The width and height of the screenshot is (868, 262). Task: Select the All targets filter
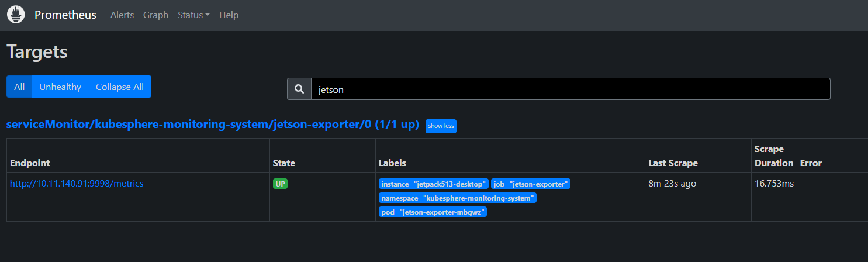19,87
